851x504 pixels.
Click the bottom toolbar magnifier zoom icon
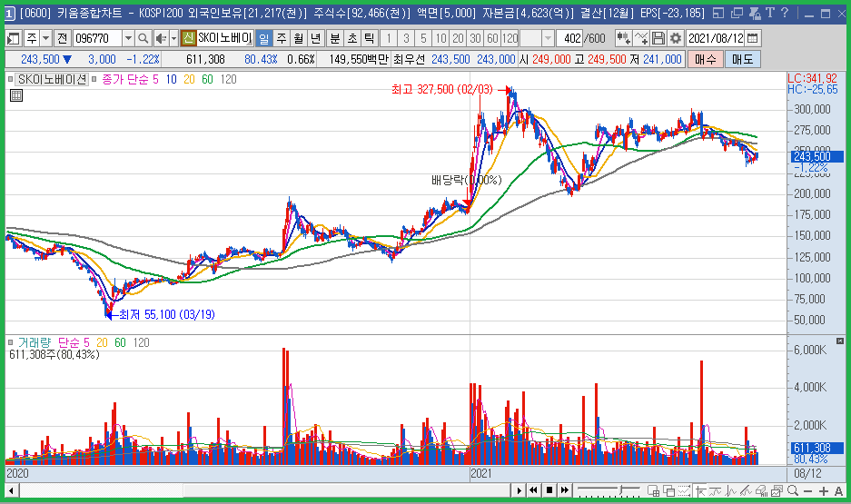click(792, 491)
